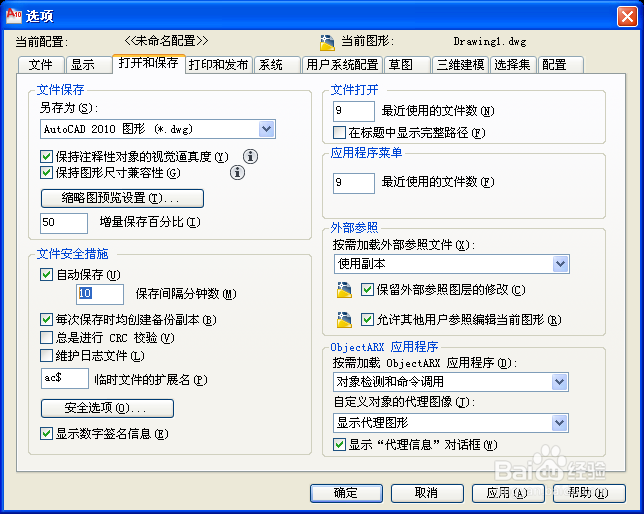Enable 总是进行 CRC 校验
The image size is (644, 514).
(46, 338)
